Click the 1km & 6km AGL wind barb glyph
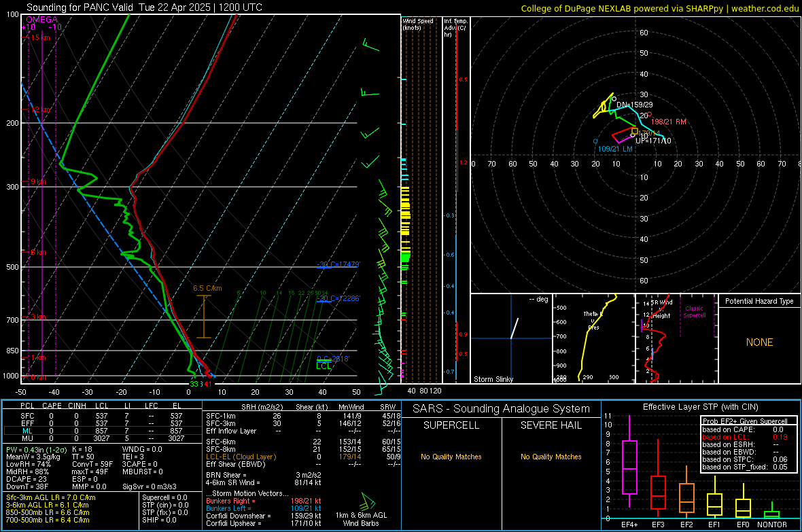The image size is (802, 532). [x=367, y=501]
